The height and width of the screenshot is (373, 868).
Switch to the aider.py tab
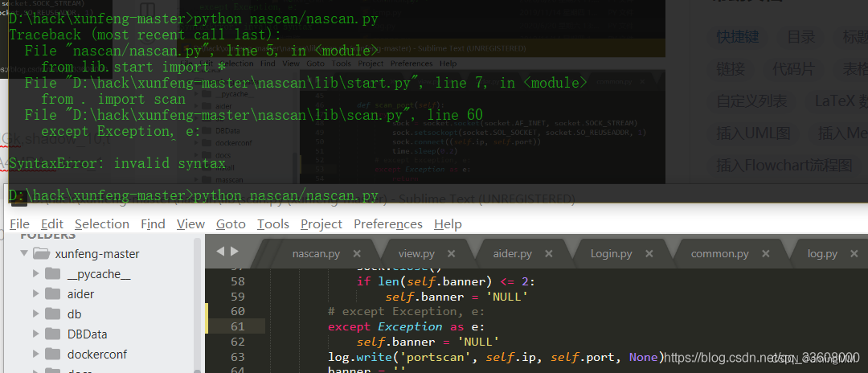click(x=513, y=254)
